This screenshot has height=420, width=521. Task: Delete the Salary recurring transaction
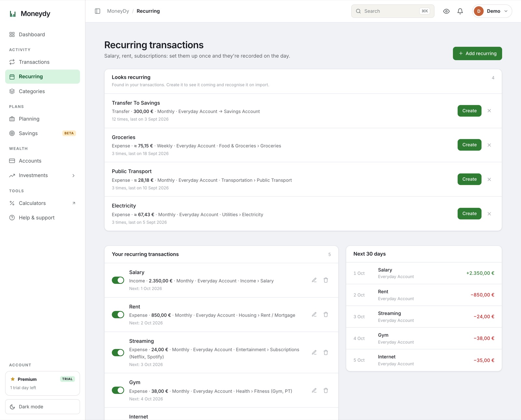tap(326, 280)
